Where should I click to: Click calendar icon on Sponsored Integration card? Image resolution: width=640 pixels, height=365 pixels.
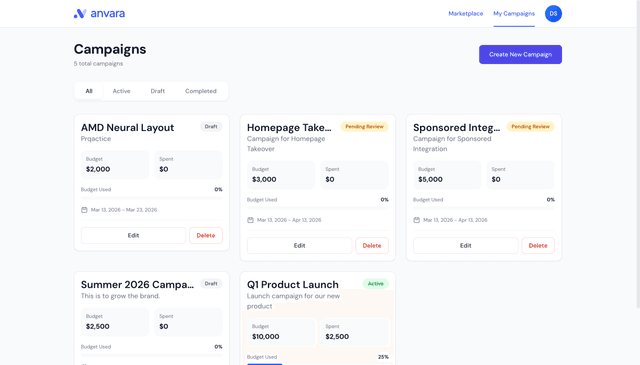point(416,220)
